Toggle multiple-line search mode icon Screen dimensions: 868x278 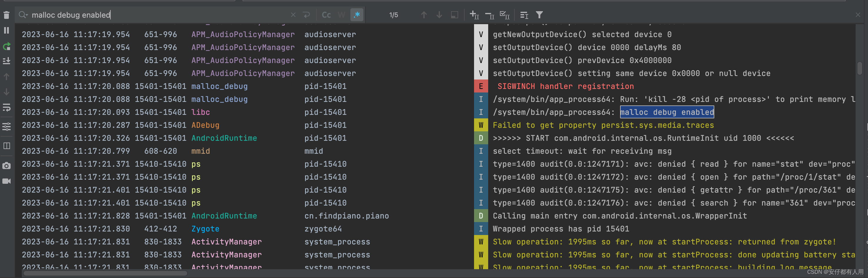(x=524, y=15)
